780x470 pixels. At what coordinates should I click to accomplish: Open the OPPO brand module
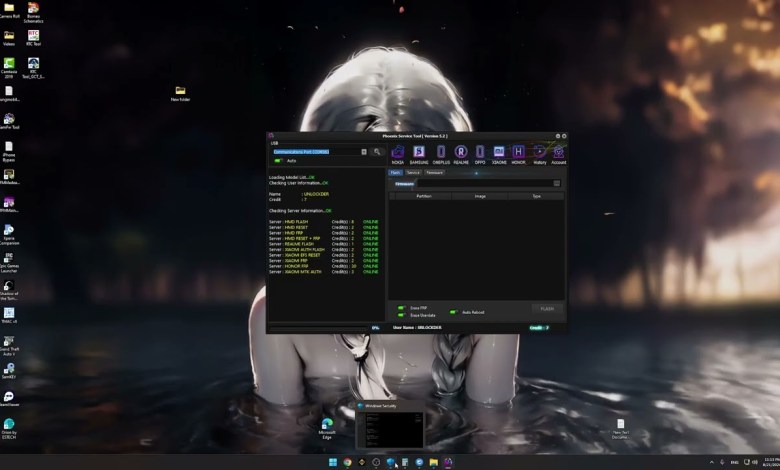point(480,154)
